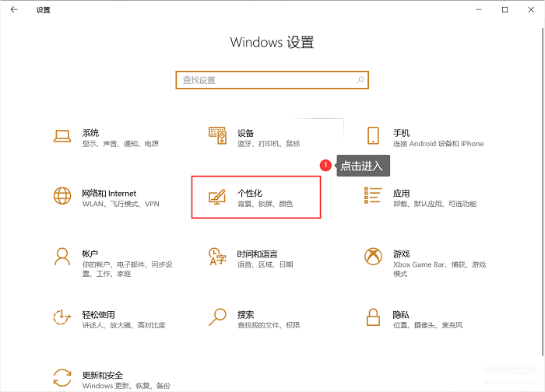545x392 pixels.
Task: Select the 应用 category title
Action: tap(401, 193)
